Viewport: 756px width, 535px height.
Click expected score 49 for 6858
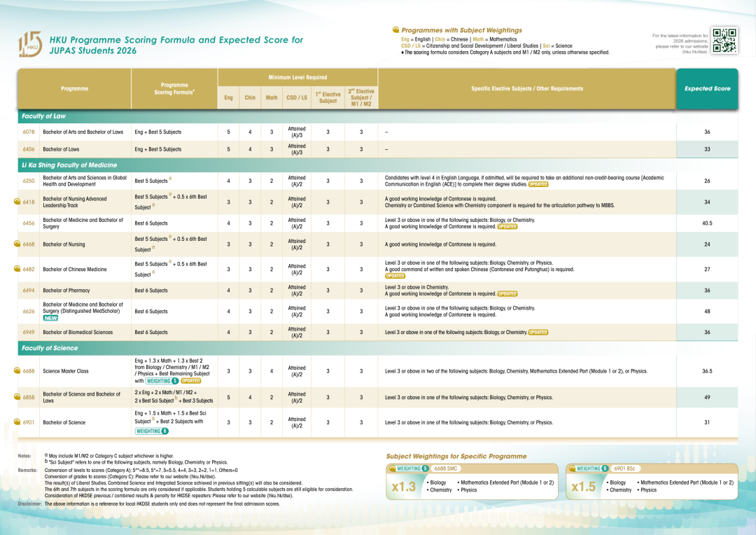tap(707, 397)
